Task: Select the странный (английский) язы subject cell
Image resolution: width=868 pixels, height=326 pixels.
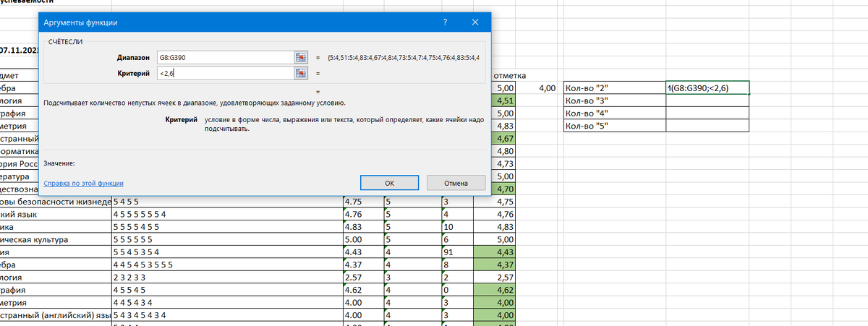Action: point(56,315)
